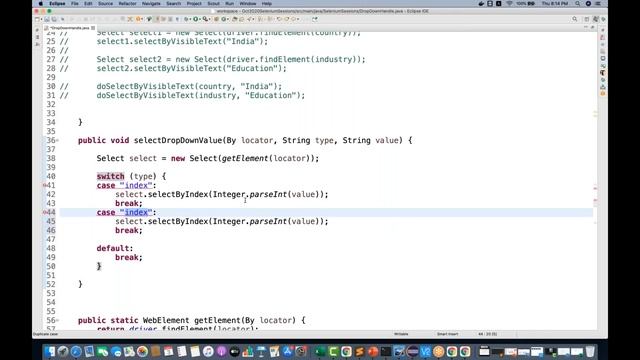Click the error marker on line 44
This screenshot has height=360, width=640.
[44, 212]
